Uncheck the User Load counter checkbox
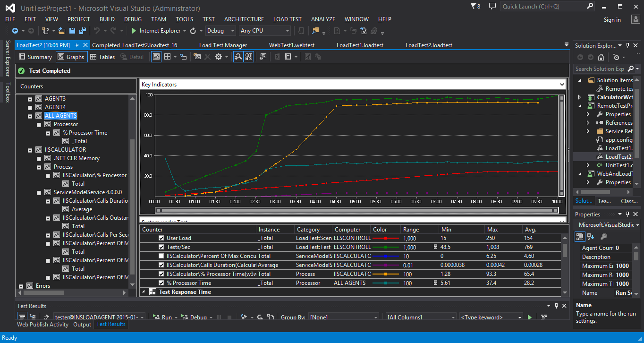This screenshot has height=343, width=644. click(161, 238)
